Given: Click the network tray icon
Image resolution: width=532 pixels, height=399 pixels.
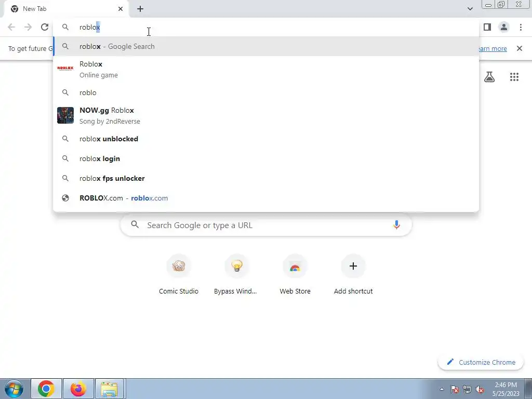Looking at the screenshot, I should click(x=467, y=389).
